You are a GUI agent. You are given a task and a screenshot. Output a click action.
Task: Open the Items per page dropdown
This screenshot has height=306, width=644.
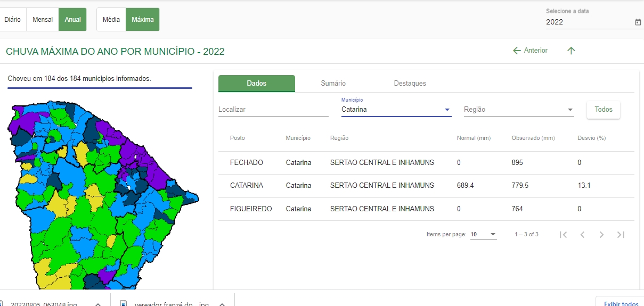pos(484,235)
